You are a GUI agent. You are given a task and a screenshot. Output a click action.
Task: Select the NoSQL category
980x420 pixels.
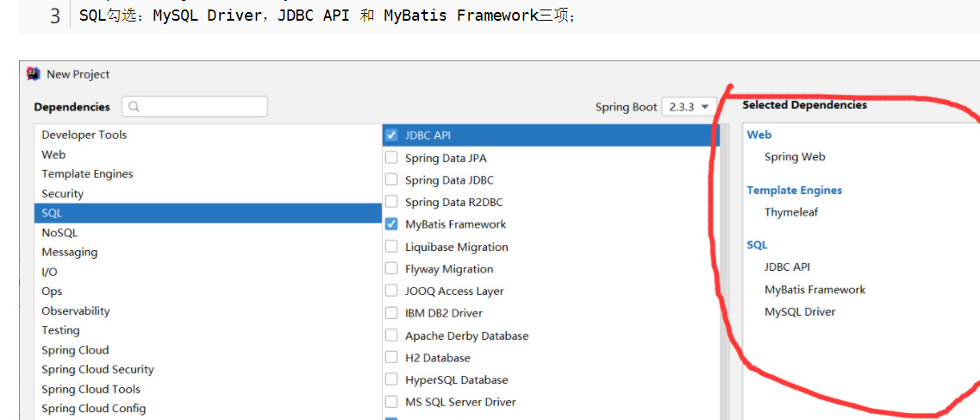tap(208, 233)
